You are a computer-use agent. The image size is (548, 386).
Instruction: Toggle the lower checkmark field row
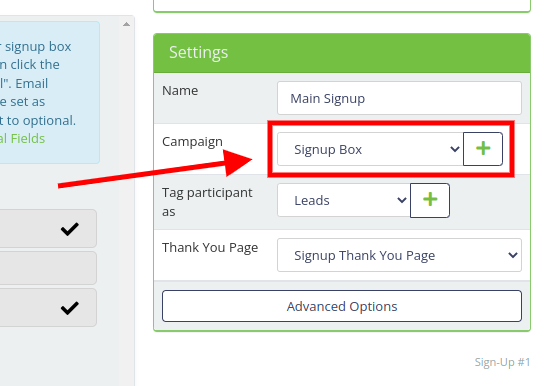[48, 308]
